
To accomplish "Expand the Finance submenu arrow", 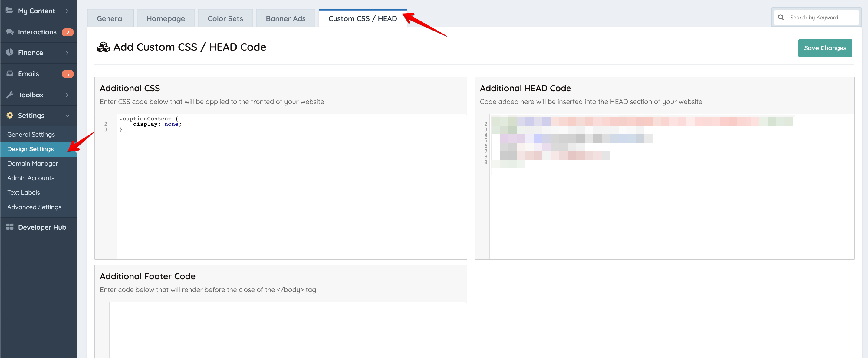I will 67,53.
